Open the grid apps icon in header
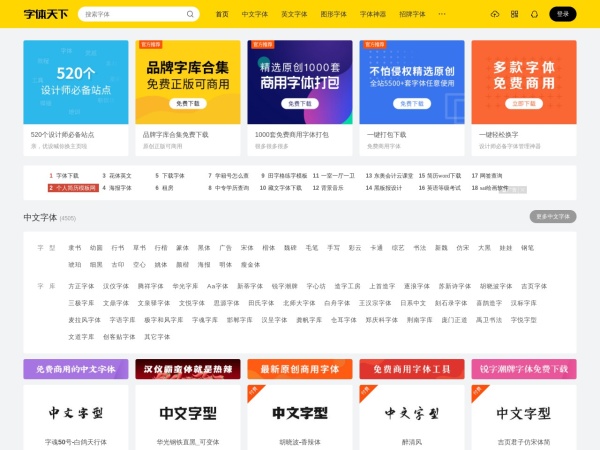 pyautogui.click(x=514, y=14)
